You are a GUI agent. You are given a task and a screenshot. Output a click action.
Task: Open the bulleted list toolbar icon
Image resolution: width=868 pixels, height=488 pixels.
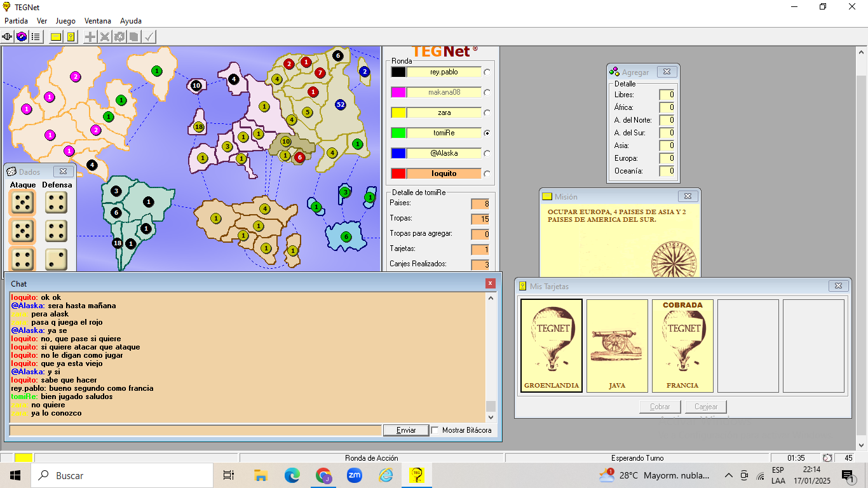pos(36,37)
